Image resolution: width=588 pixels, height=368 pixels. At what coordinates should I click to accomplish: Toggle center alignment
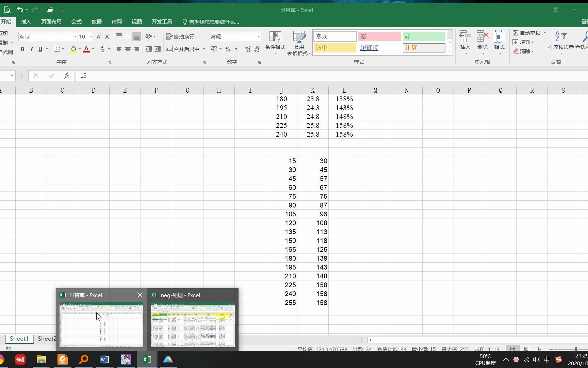point(128,49)
